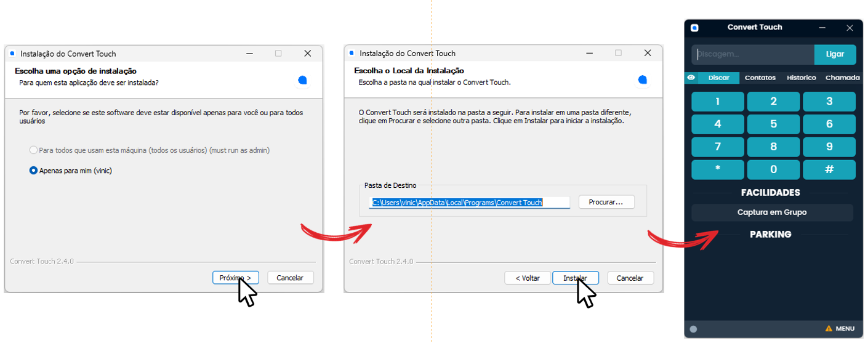Click "Convert Touch 2.4.0" text in first installer
The image size is (868, 343).
42,262
